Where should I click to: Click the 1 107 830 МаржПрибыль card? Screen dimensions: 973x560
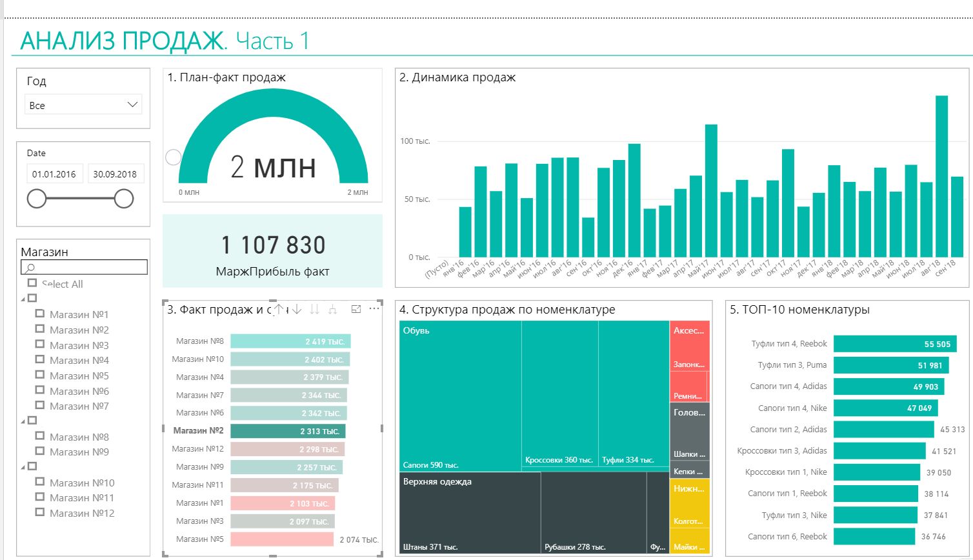(x=272, y=251)
